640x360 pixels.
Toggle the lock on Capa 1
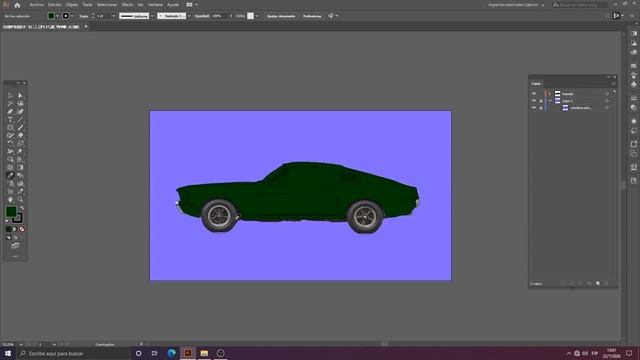[541, 101]
